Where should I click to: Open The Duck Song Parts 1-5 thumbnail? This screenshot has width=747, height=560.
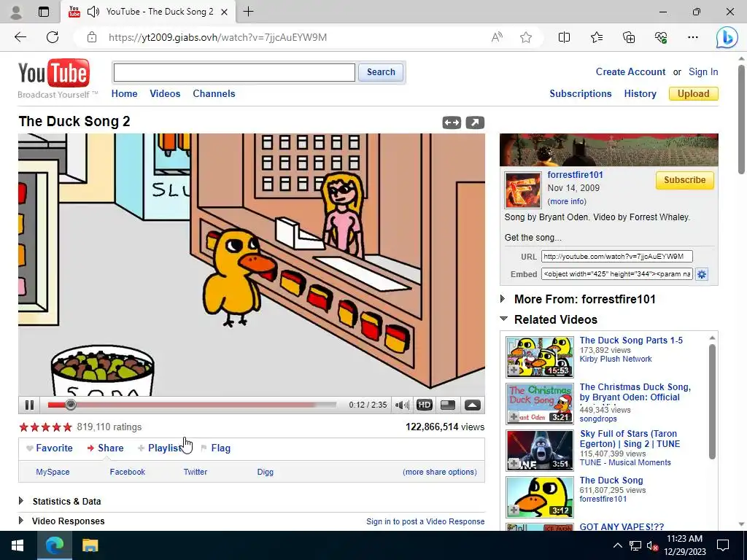pyautogui.click(x=540, y=357)
